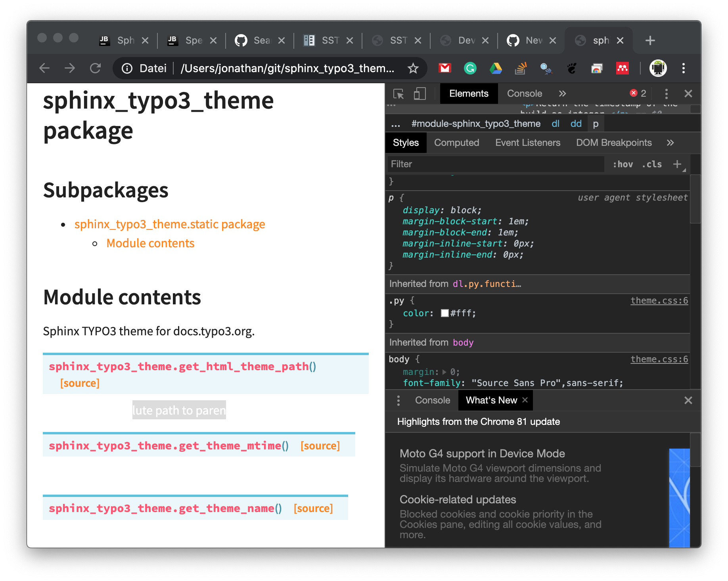Open the Mendeley red extension icon

tap(623, 68)
